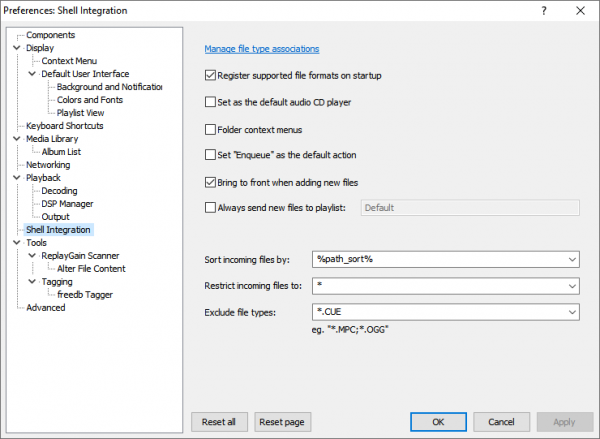Uncheck Register supported file formats on startup

(210, 75)
